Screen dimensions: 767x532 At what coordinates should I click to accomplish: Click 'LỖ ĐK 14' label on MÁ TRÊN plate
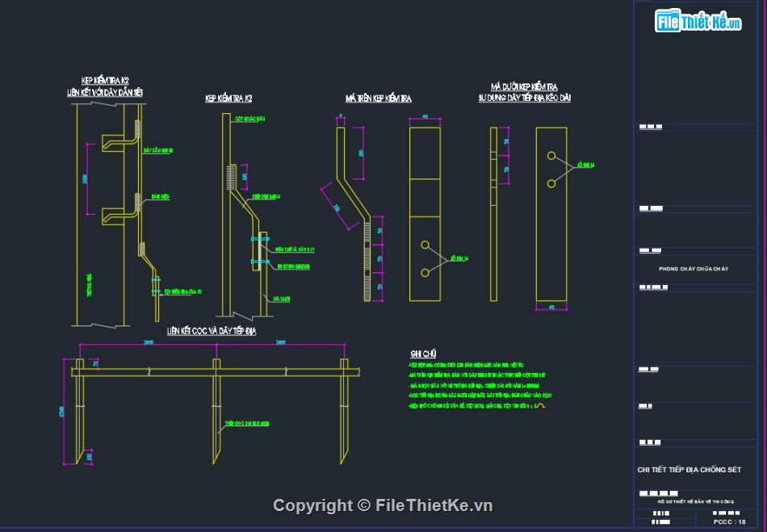[459, 258]
